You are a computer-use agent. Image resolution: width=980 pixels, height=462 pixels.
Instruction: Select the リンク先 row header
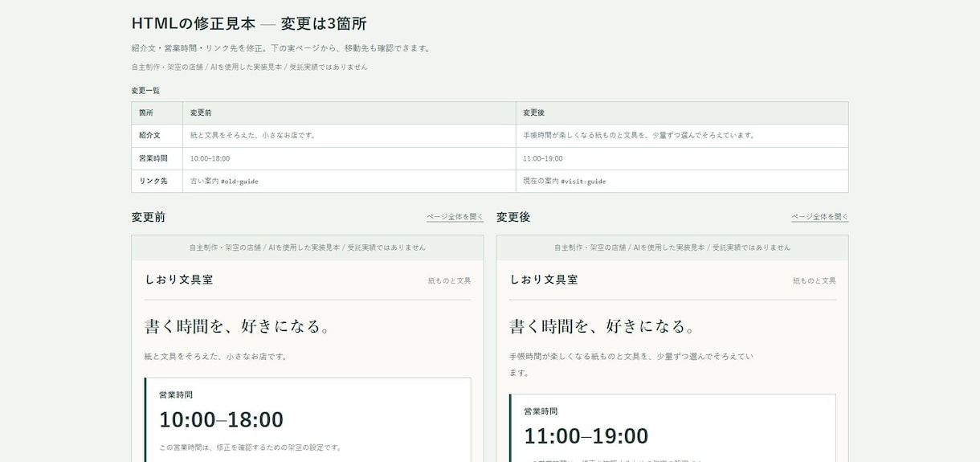pyautogui.click(x=157, y=181)
